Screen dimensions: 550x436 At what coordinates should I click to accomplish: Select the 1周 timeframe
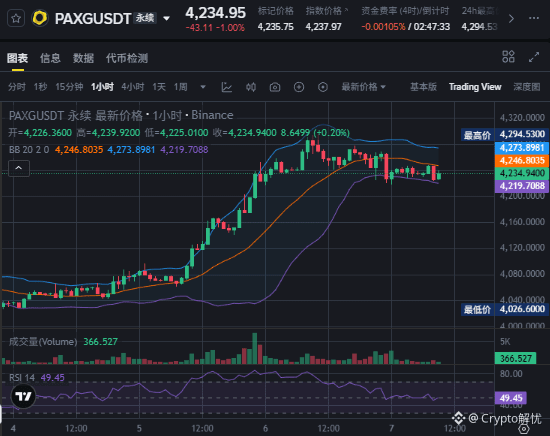pyautogui.click(x=181, y=87)
